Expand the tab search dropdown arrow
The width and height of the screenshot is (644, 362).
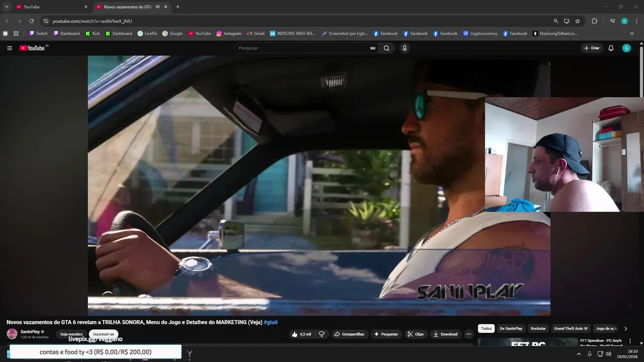pos(7,7)
